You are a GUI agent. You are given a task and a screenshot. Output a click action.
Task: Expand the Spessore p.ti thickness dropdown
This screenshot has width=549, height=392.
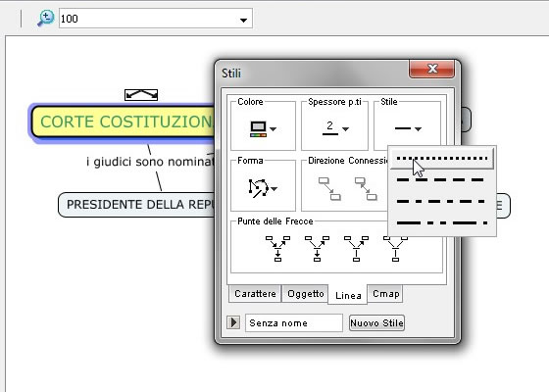click(x=335, y=128)
